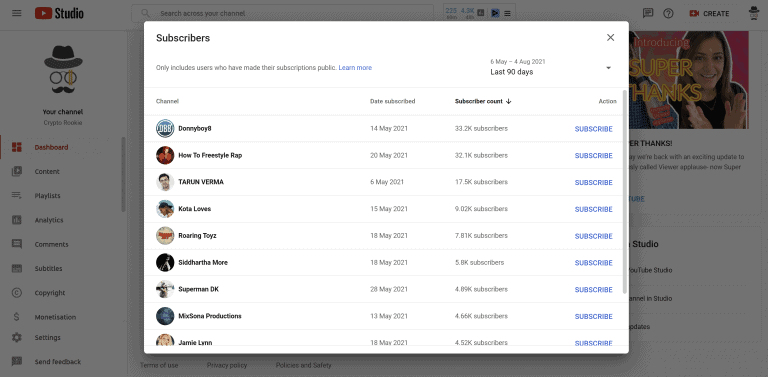Open How To Freestyle Rap avatar
Screen dimensions: 768x377
(x=165, y=155)
